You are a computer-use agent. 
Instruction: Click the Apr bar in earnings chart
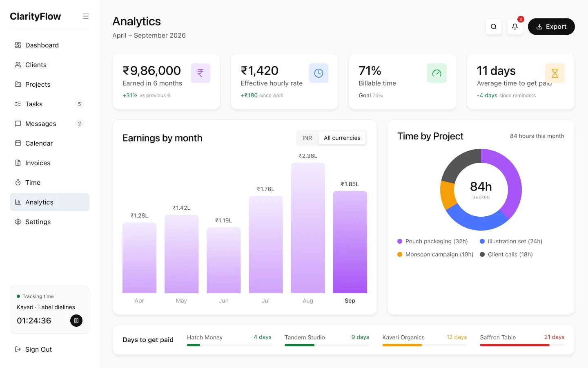pyautogui.click(x=139, y=258)
